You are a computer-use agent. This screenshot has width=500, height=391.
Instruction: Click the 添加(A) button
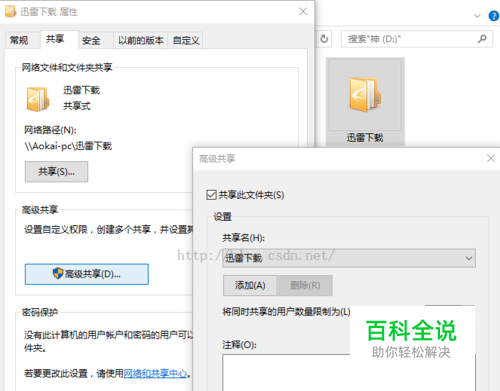(x=250, y=285)
